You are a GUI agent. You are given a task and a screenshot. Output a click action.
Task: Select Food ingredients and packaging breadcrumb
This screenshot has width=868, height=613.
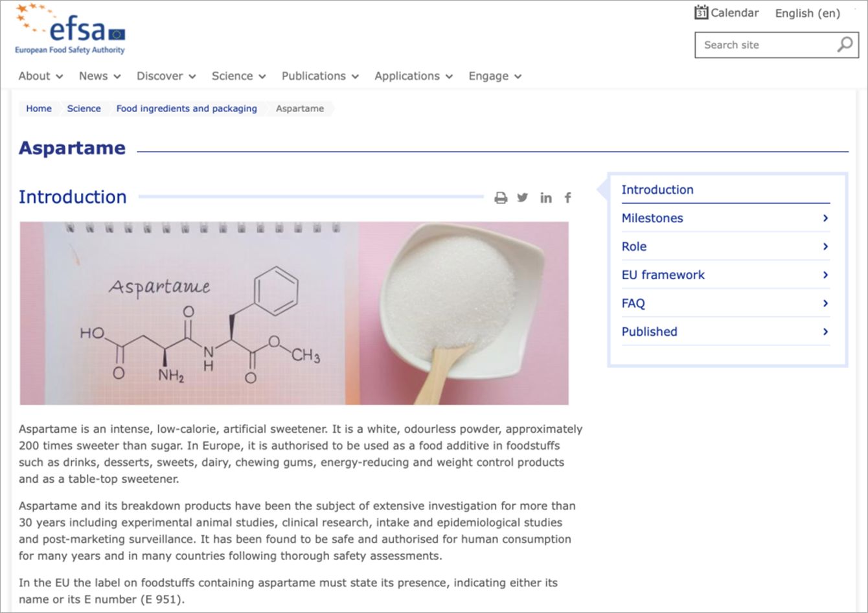(x=187, y=108)
